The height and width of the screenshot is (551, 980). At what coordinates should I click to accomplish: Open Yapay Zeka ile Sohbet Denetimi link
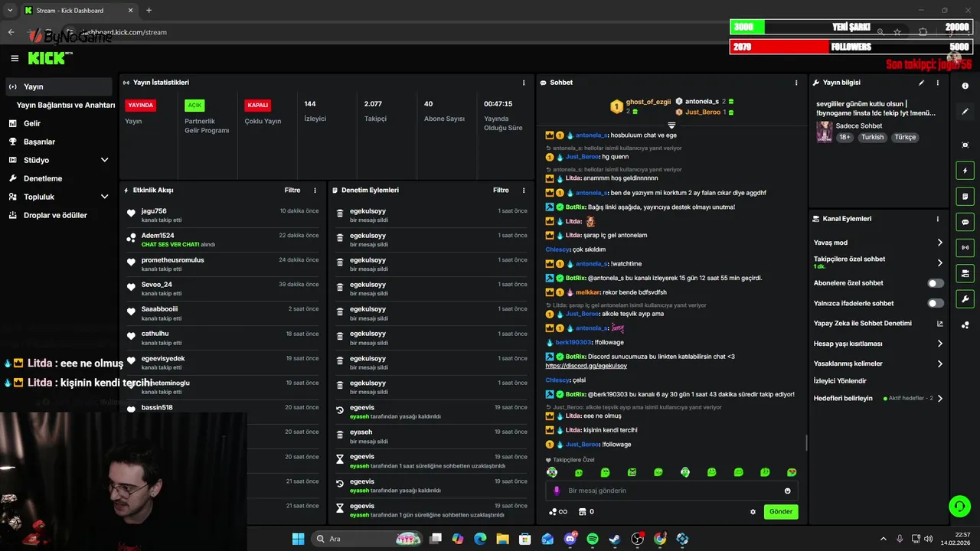tap(878, 323)
